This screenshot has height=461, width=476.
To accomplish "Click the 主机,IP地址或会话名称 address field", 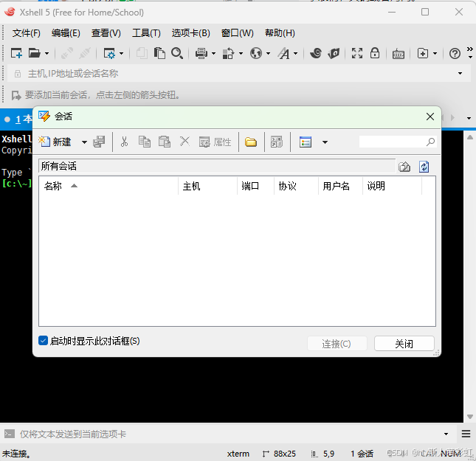I will click(239, 74).
